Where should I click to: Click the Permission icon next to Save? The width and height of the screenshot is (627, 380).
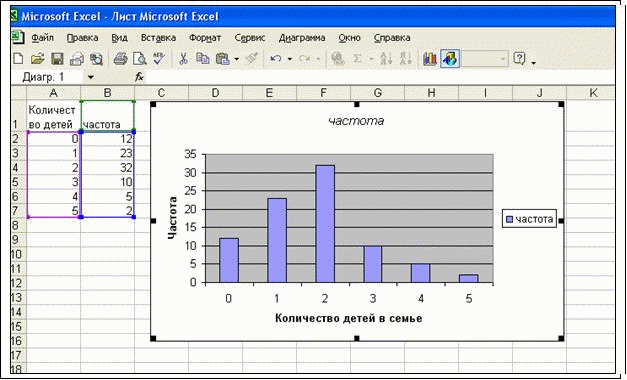pos(77,59)
